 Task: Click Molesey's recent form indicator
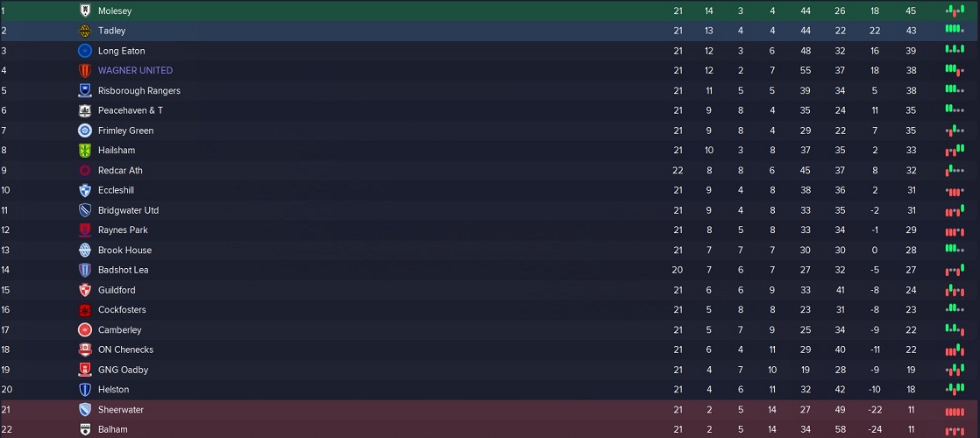(x=955, y=11)
